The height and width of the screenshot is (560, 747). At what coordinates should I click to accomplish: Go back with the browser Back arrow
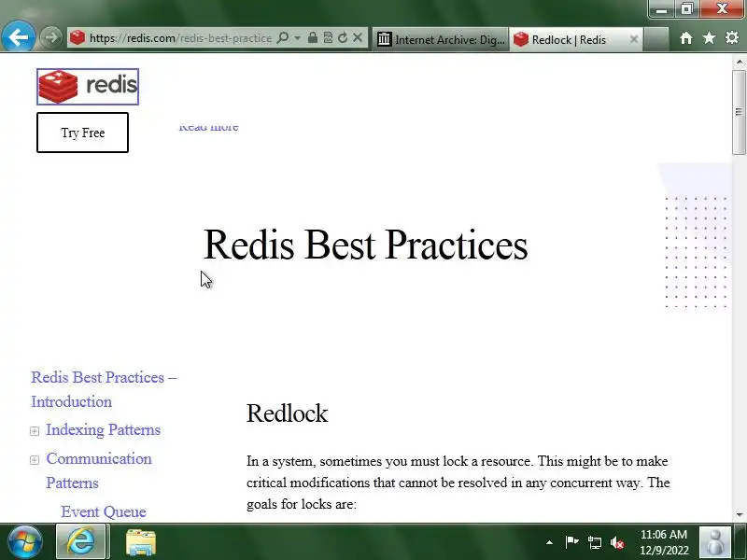18,37
